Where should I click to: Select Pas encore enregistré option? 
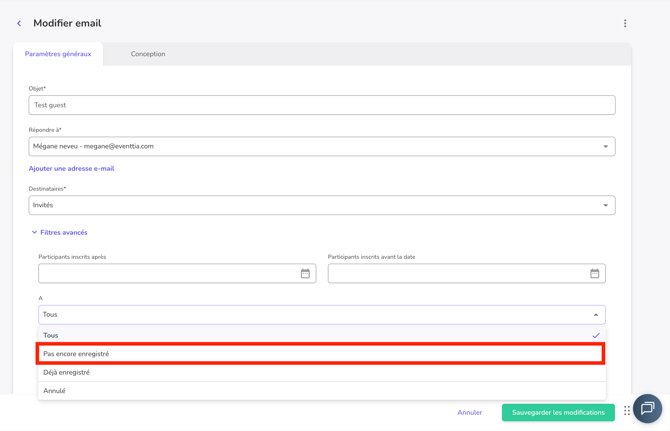[321, 354]
